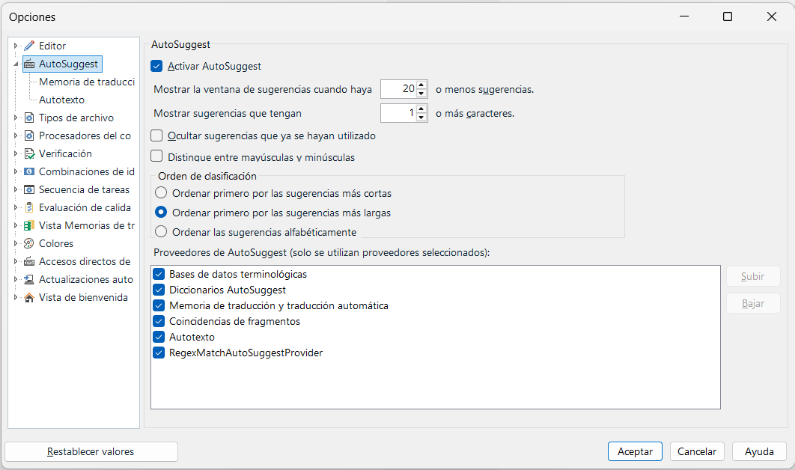
Task: Click the suggestions count field showing 20
Action: [x=399, y=89]
